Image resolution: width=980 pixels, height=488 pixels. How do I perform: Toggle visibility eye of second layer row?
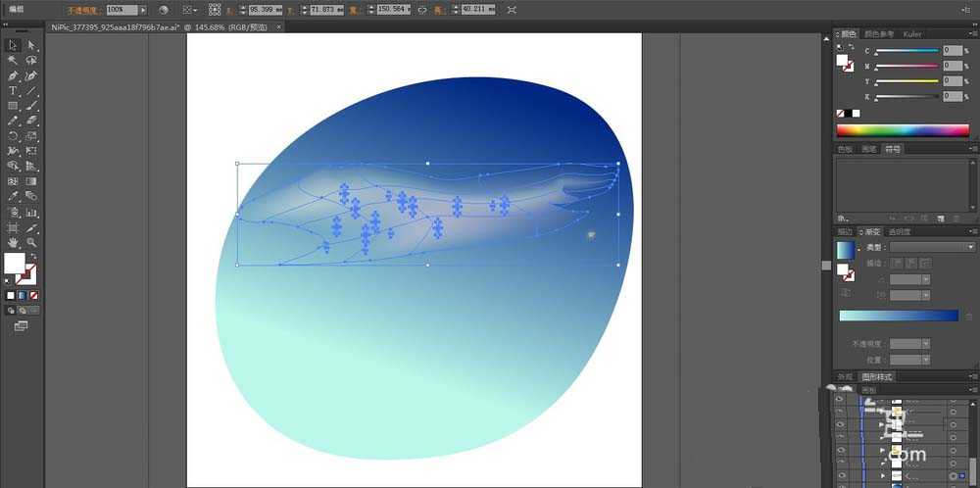click(x=840, y=413)
